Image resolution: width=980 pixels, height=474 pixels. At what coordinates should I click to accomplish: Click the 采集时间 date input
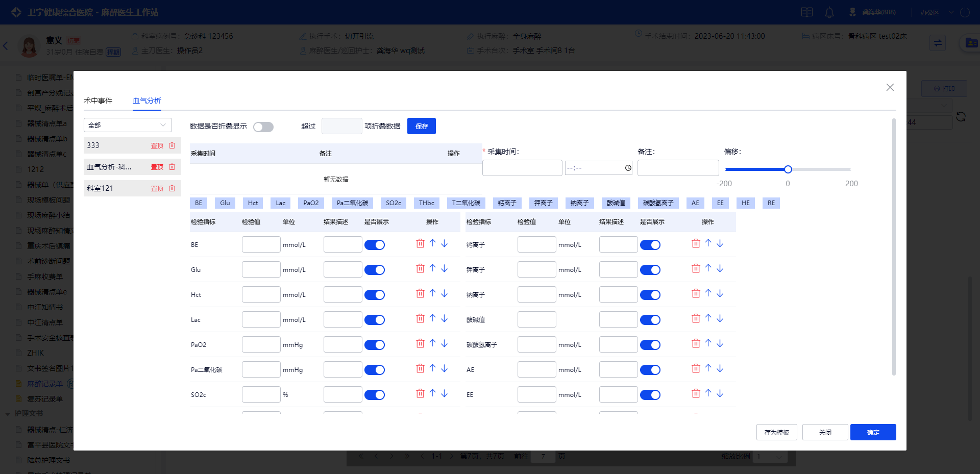pyautogui.click(x=522, y=168)
